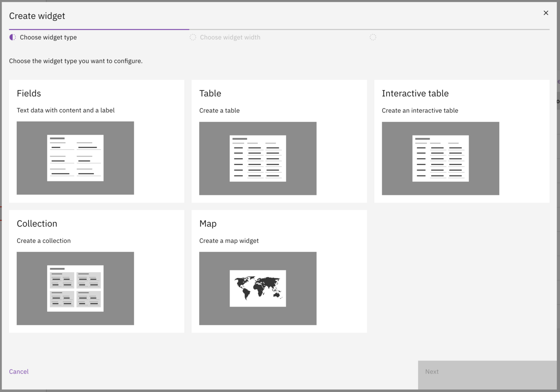The height and width of the screenshot is (392, 560).
Task: Click the Fields widget preview image
Action: (x=75, y=158)
